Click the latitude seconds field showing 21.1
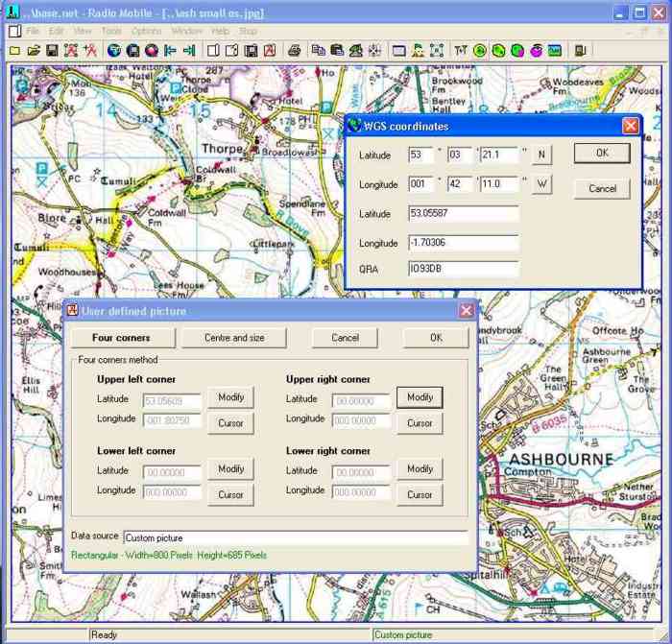 (x=499, y=155)
